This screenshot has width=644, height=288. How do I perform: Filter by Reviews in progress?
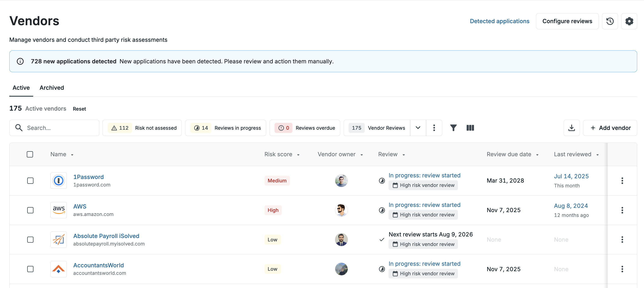click(x=225, y=128)
